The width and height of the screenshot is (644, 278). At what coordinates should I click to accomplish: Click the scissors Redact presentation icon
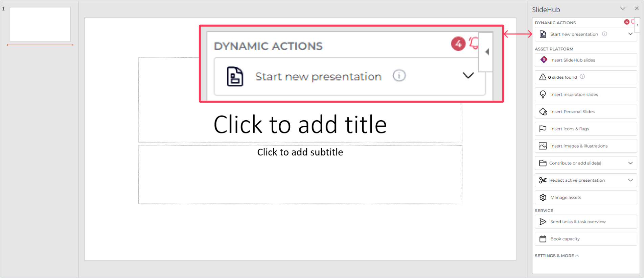(543, 180)
